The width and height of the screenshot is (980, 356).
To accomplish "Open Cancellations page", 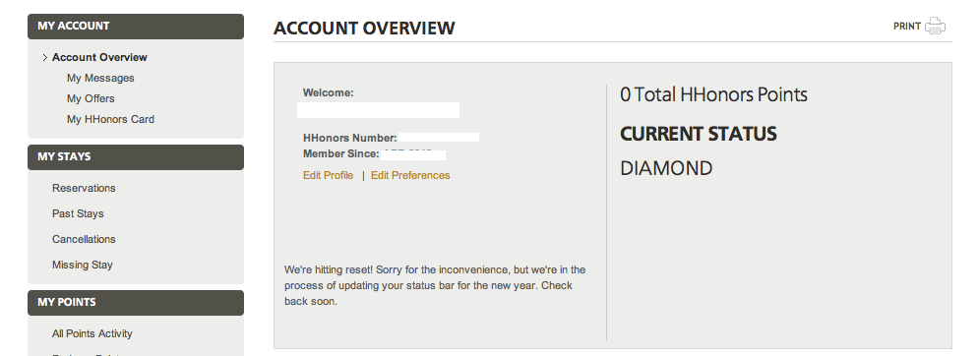I will click(84, 239).
